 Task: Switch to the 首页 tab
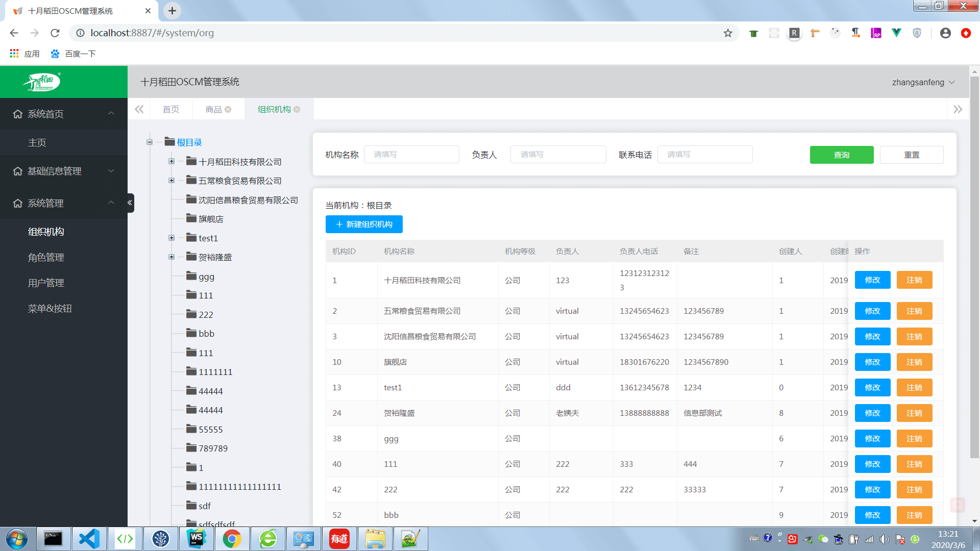point(170,109)
